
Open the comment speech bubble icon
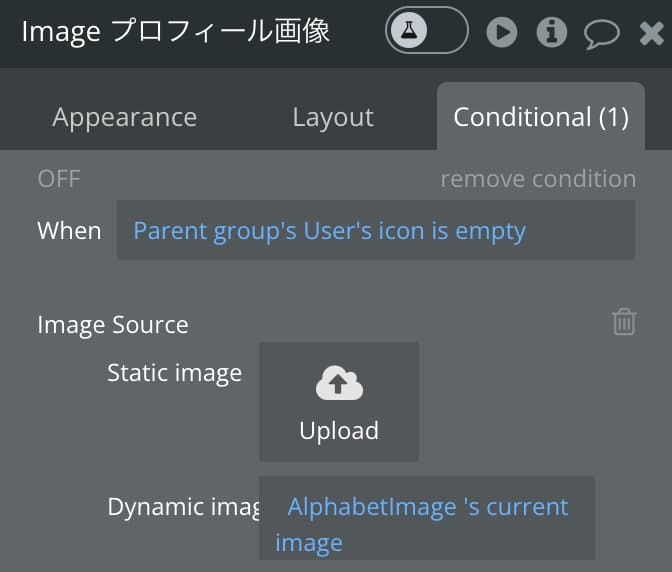click(x=602, y=34)
